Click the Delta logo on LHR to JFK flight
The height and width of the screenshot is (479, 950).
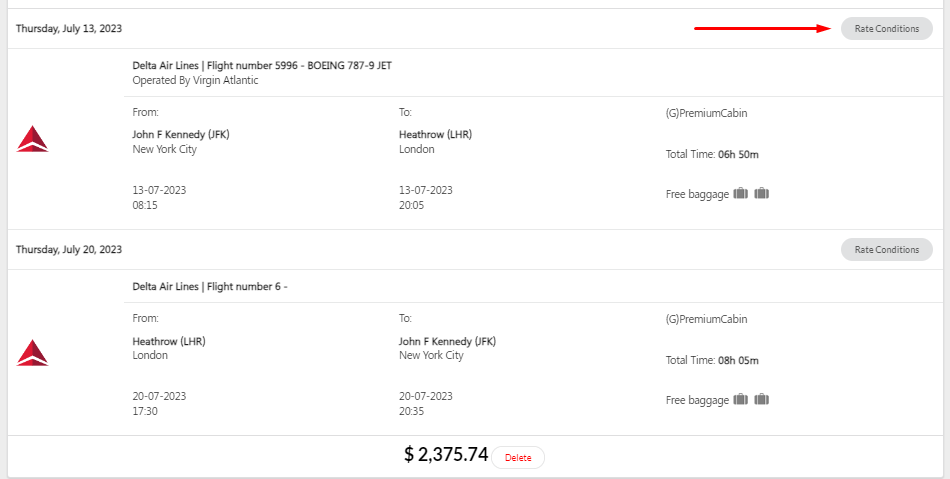(x=32, y=353)
